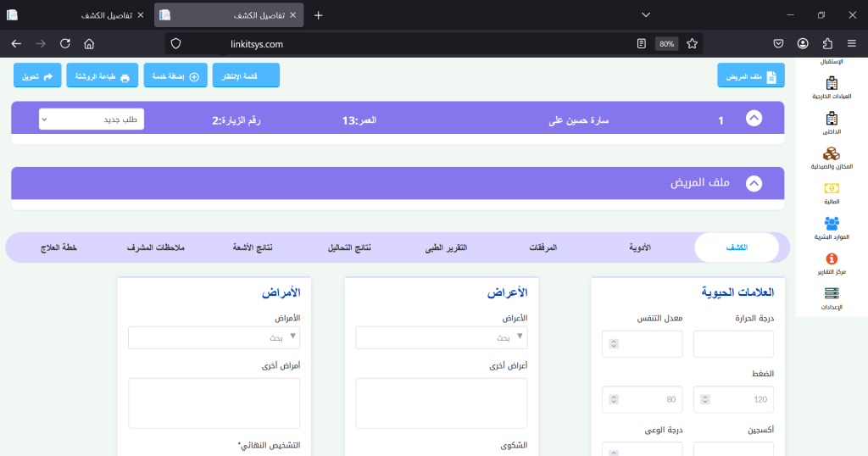Screen dimensions: 868x456
Task: Collapse the ملف المريض panel chevron
Action: 753,183
